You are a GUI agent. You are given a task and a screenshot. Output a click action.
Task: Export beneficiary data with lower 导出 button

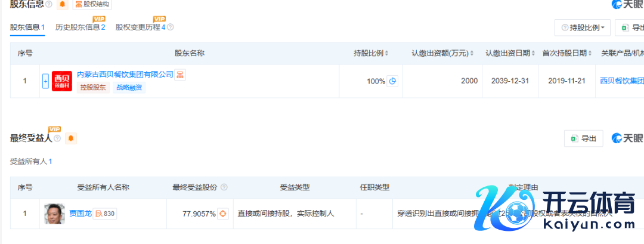pos(583,138)
